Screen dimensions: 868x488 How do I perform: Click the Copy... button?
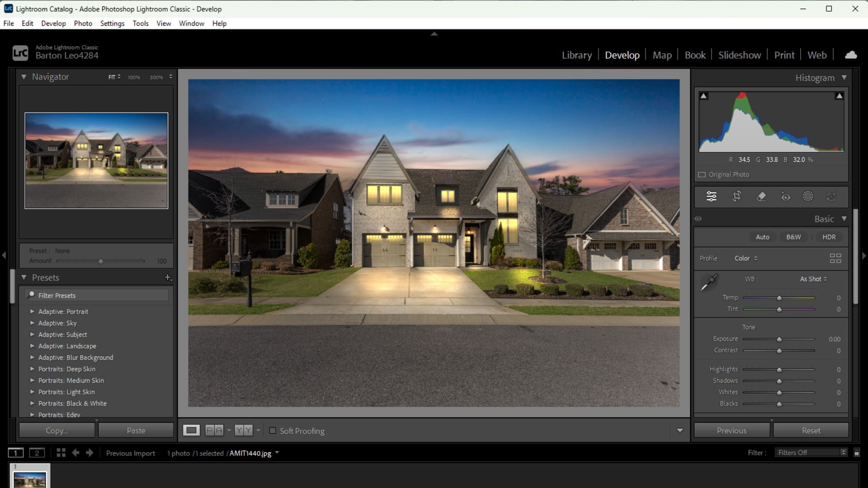[x=57, y=431]
